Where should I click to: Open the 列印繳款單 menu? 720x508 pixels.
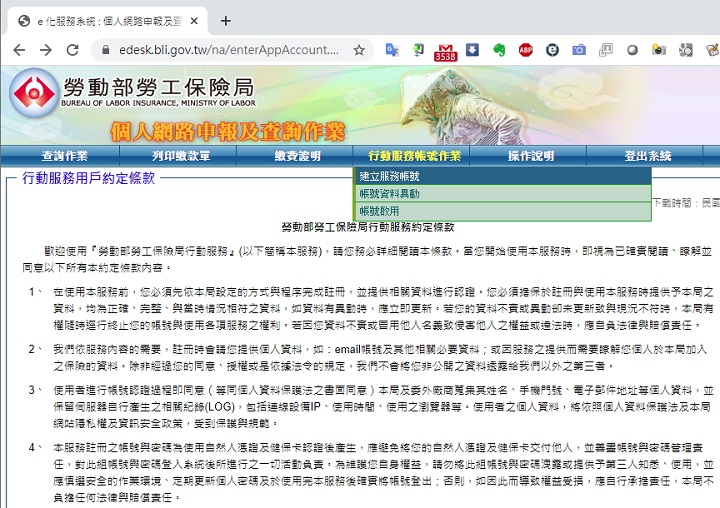pos(181,156)
